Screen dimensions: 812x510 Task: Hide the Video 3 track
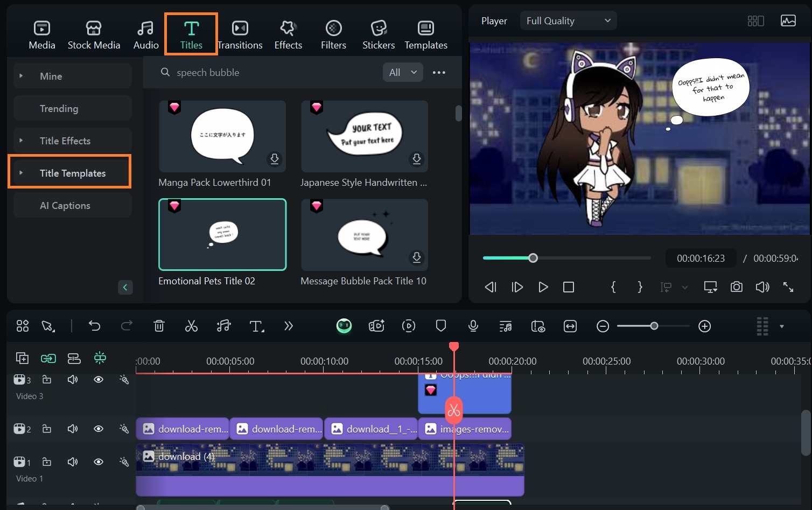(x=99, y=380)
